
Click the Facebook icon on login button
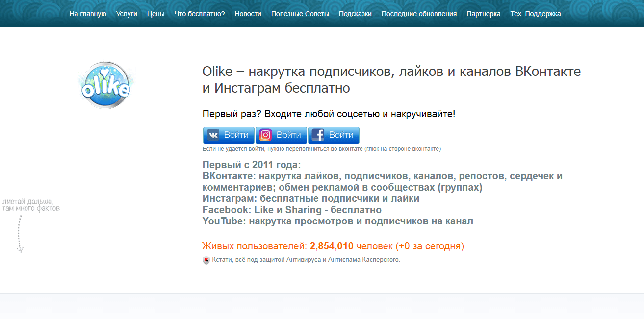318,135
